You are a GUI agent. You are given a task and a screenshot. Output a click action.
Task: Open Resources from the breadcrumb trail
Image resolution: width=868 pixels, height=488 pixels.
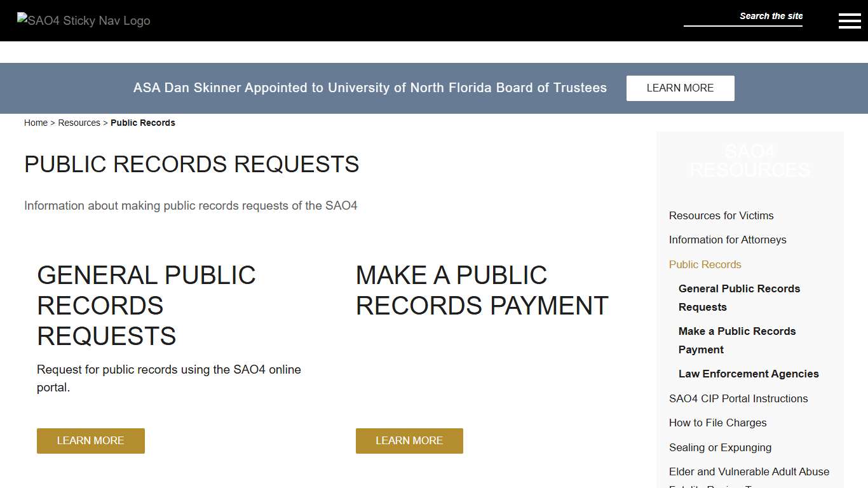point(79,123)
